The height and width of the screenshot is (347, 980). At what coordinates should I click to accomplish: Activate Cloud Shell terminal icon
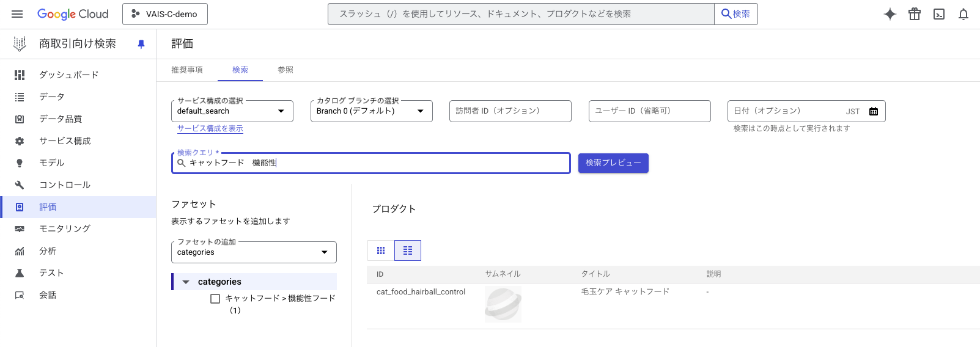939,14
